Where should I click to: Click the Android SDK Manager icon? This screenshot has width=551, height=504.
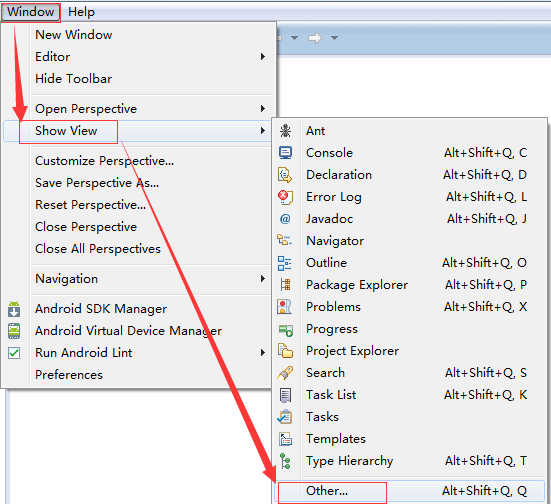(x=14, y=309)
